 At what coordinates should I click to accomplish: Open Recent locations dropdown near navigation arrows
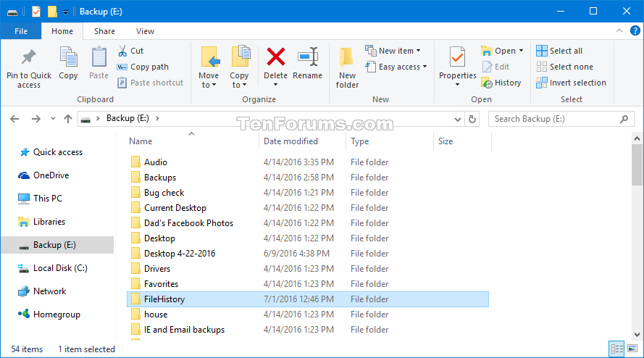tap(53, 119)
